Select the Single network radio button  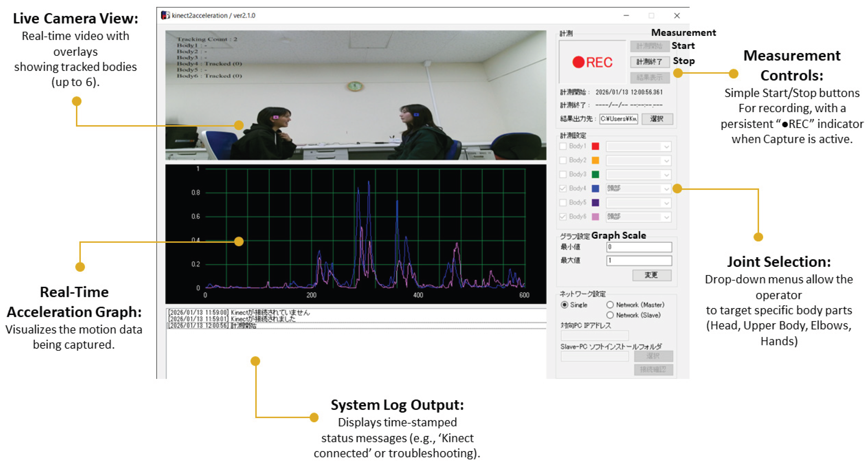(x=564, y=305)
